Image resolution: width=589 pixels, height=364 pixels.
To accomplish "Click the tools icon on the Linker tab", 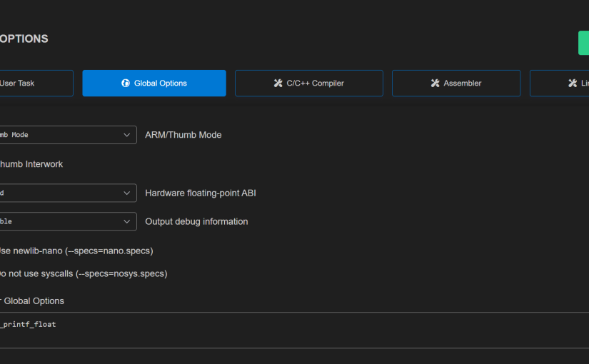I will tap(573, 84).
